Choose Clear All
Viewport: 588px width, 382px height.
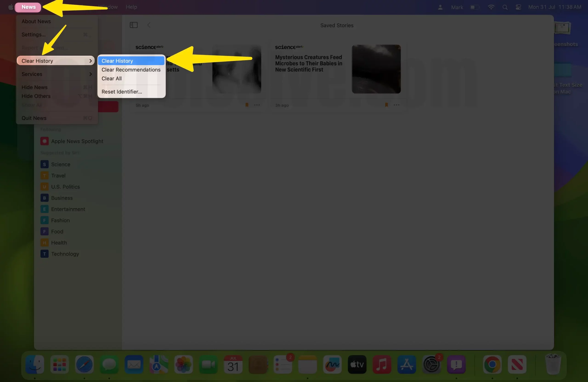(x=131, y=78)
